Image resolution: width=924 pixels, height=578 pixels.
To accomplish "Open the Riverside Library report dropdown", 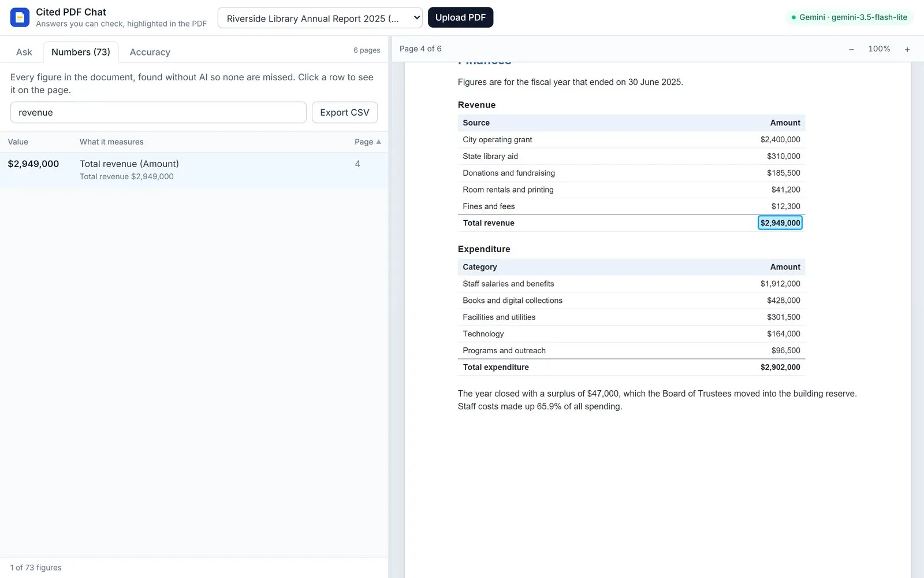I will [x=320, y=18].
